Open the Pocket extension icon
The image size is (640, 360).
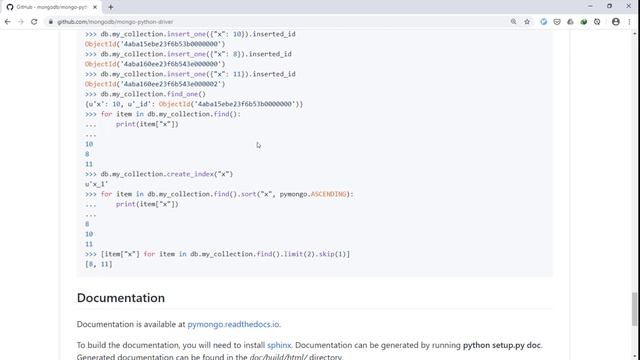coord(557,22)
